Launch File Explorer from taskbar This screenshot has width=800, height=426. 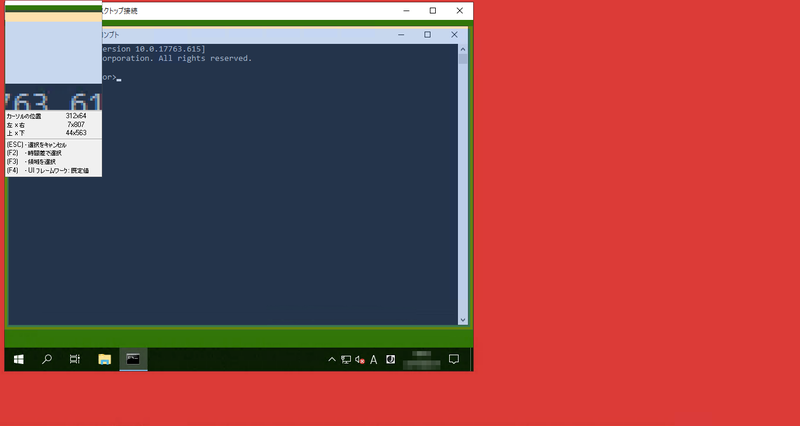(x=105, y=360)
